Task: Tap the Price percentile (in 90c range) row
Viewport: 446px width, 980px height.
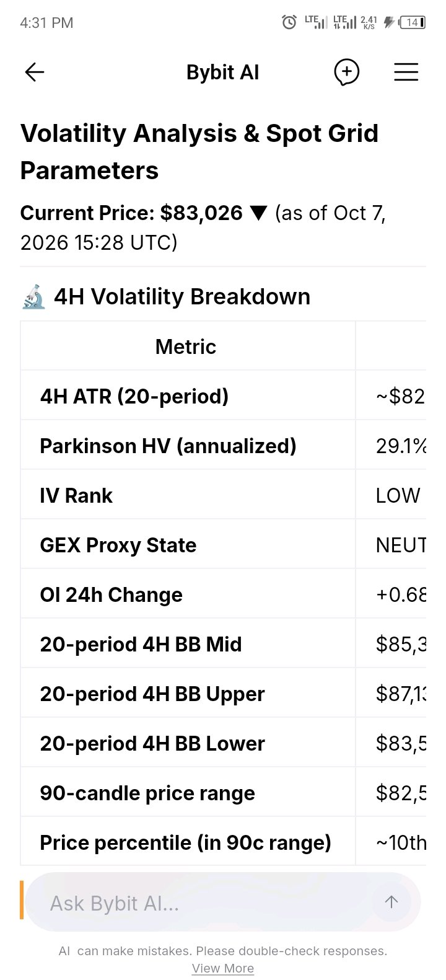Action: (x=223, y=842)
